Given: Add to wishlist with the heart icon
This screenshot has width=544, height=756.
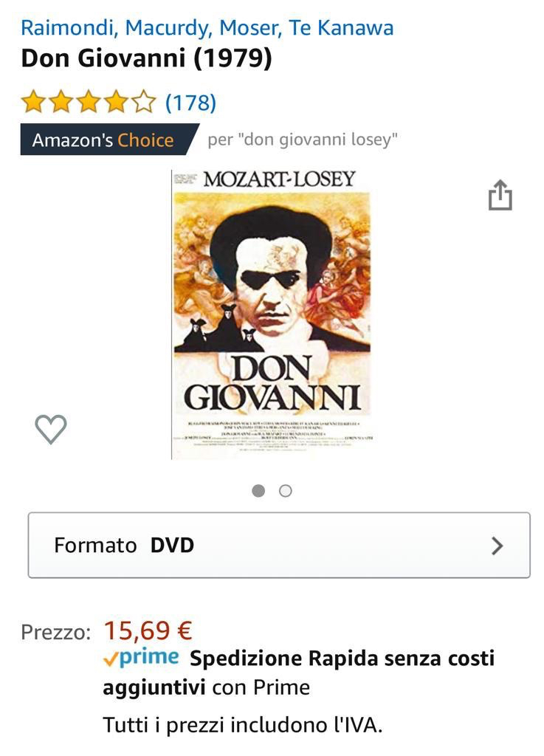Looking at the screenshot, I should (51, 429).
